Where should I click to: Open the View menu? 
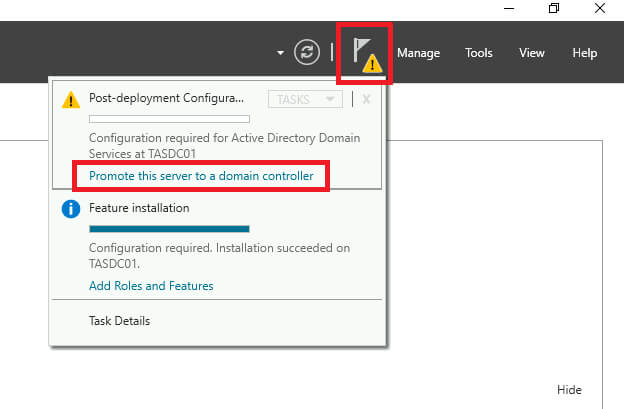click(532, 53)
